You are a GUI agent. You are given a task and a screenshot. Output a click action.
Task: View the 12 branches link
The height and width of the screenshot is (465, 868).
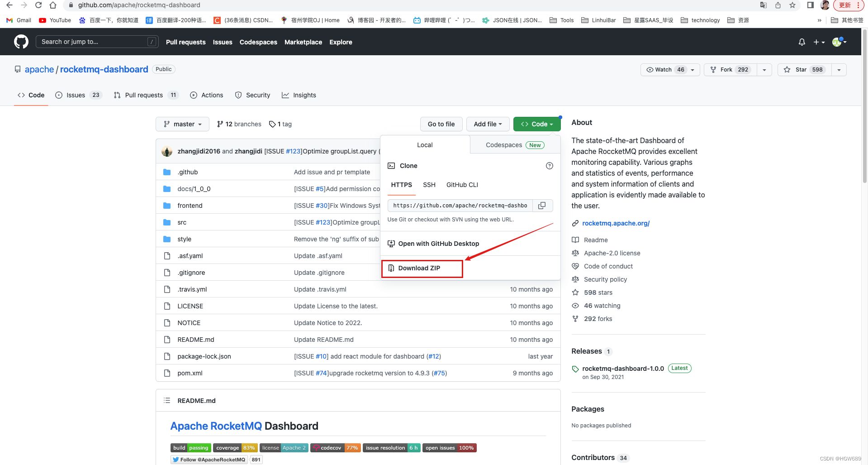tap(239, 124)
